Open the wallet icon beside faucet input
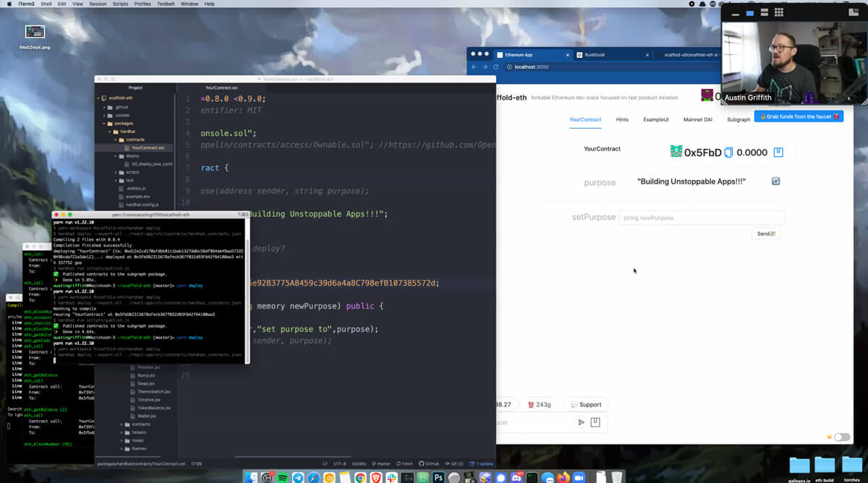The width and height of the screenshot is (868, 483). (595, 422)
